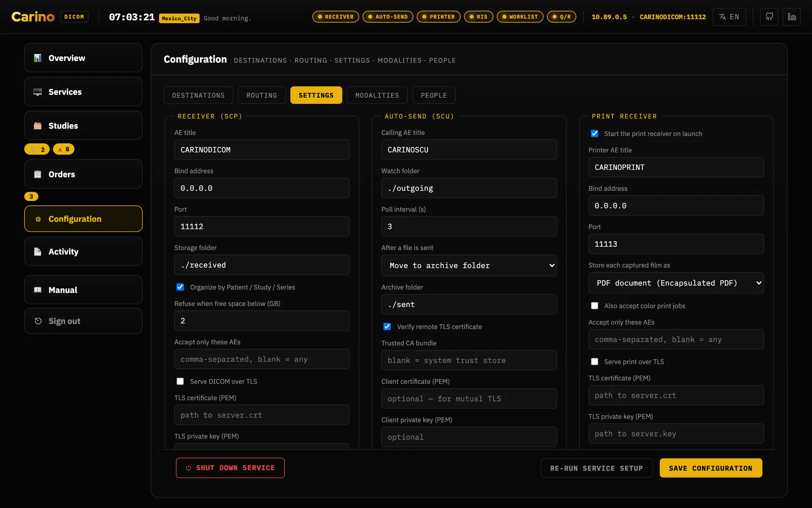Click the Studies badge showing 2
The image size is (812, 508).
click(37, 149)
